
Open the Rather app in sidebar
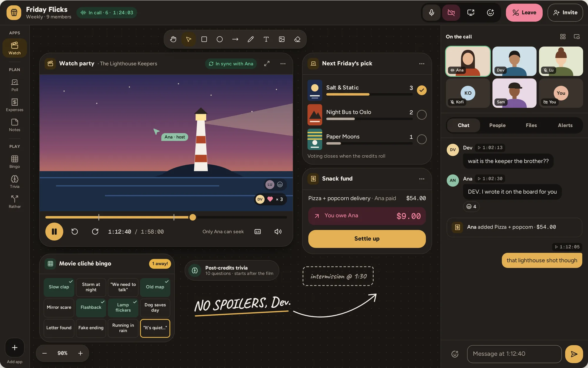point(15,202)
